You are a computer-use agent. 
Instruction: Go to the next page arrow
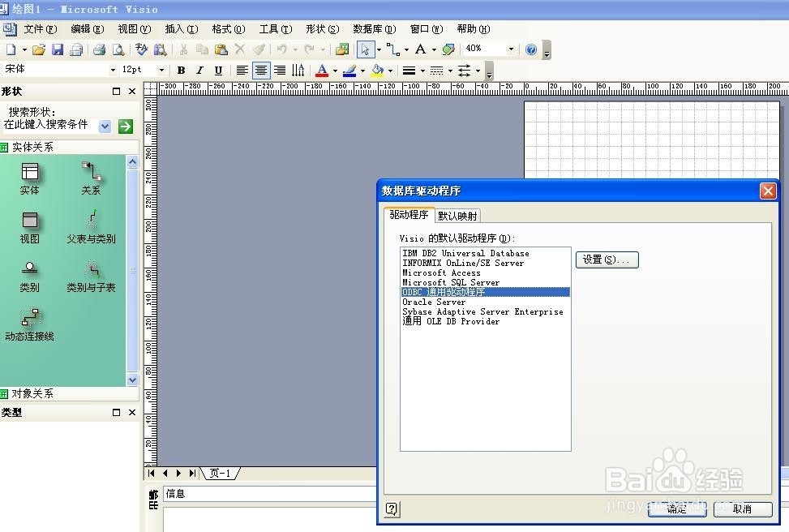tap(178, 473)
